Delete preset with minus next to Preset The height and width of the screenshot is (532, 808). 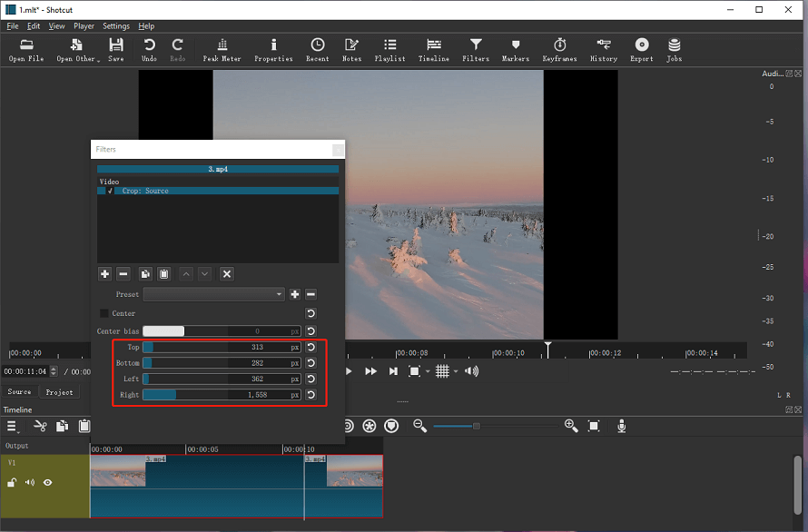click(310, 294)
